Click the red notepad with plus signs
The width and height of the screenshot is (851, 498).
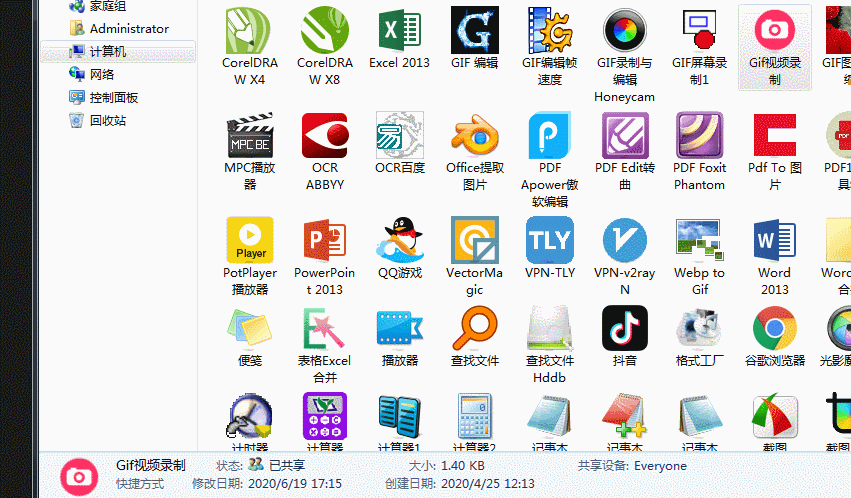[624, 417]
